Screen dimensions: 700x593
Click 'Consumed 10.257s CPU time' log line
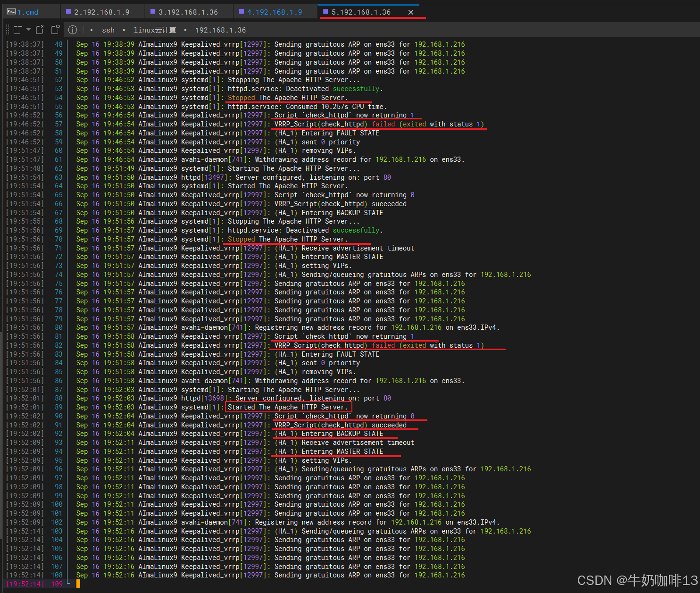click(336, 107)
